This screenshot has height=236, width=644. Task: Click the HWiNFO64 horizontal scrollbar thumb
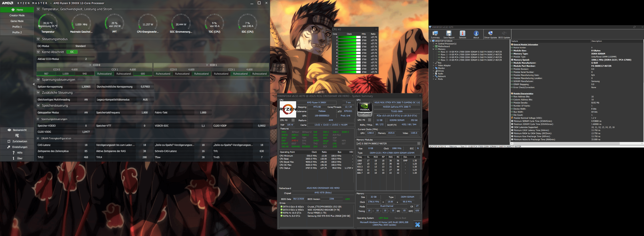[566, 144]
